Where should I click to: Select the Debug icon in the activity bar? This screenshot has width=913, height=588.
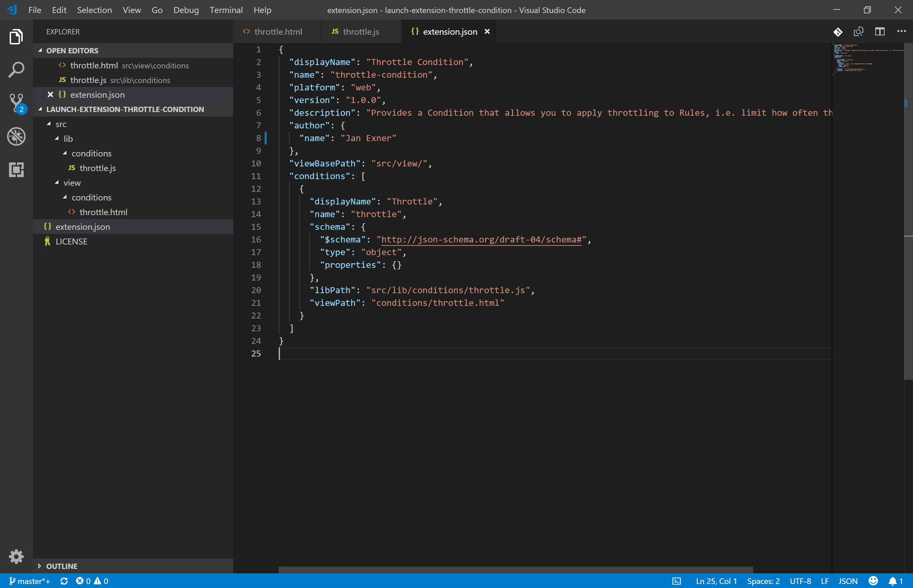click(x=16, y=136)
